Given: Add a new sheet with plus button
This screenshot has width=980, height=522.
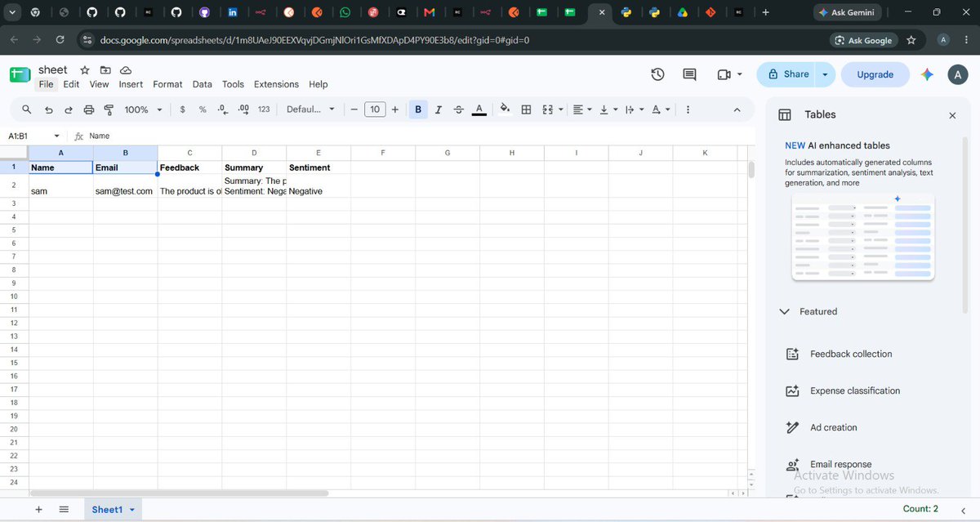Looking at the screenshot, I should pyautogui.click(x=38, y=509).
